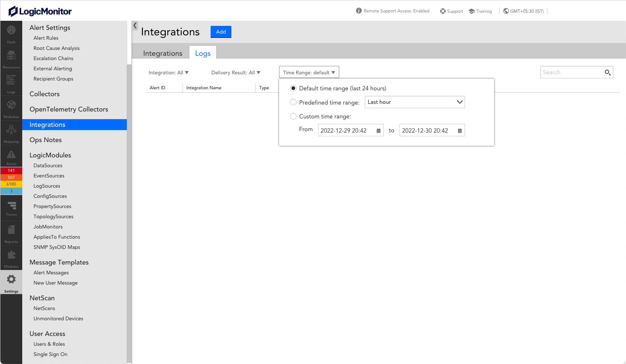Select Custom time range radio button

[x=293, y=116]
